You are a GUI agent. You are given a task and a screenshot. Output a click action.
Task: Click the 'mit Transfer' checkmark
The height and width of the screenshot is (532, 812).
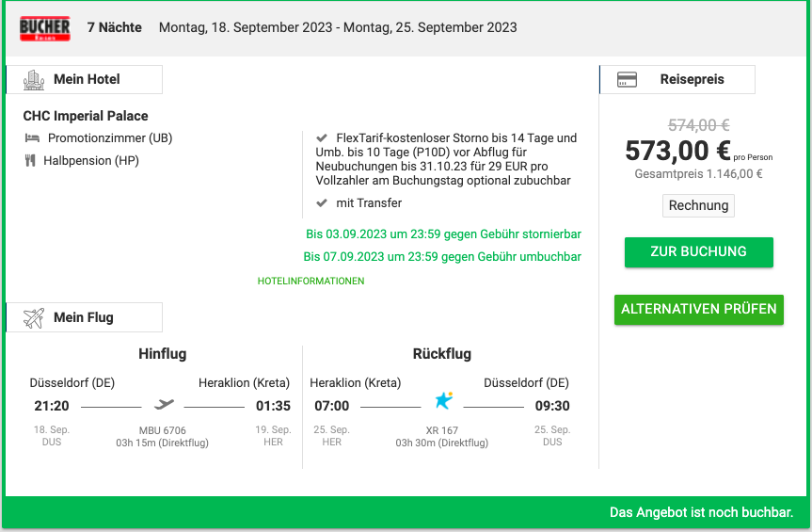(x=322, y=203)
